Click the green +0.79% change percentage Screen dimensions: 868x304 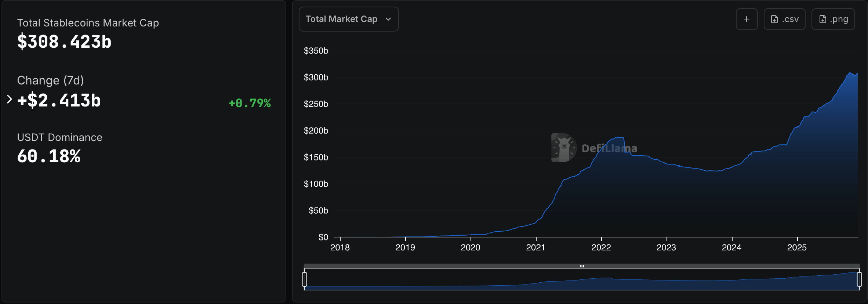click(x=250, y=103)
